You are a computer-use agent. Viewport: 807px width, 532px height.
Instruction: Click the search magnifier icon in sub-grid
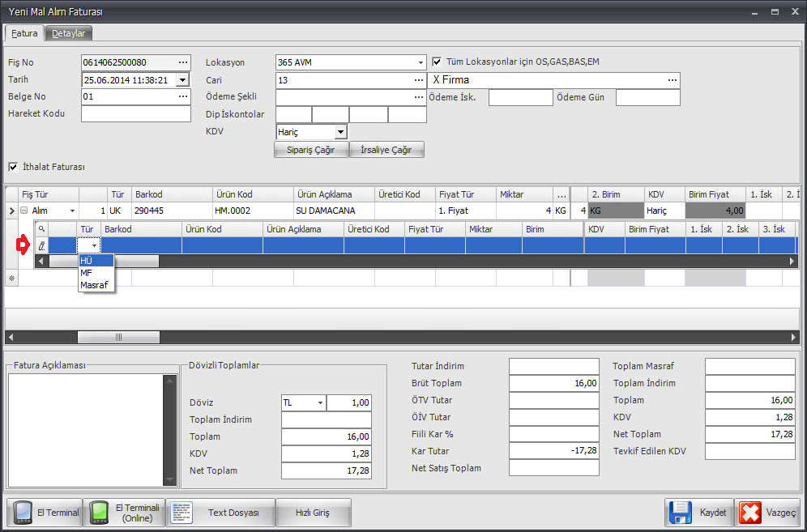tap(41, 229)
